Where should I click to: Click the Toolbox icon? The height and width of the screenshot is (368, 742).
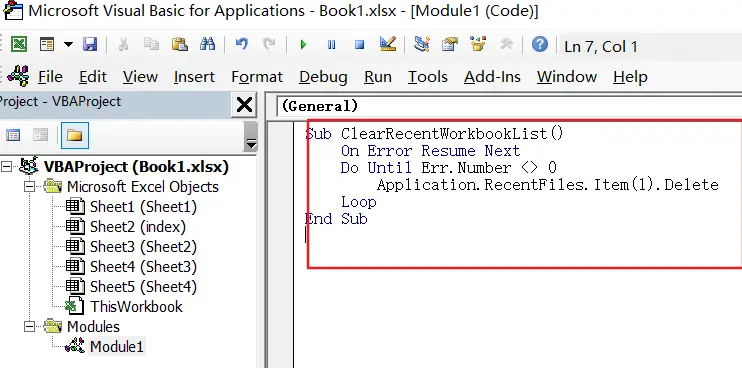(506, 45)
